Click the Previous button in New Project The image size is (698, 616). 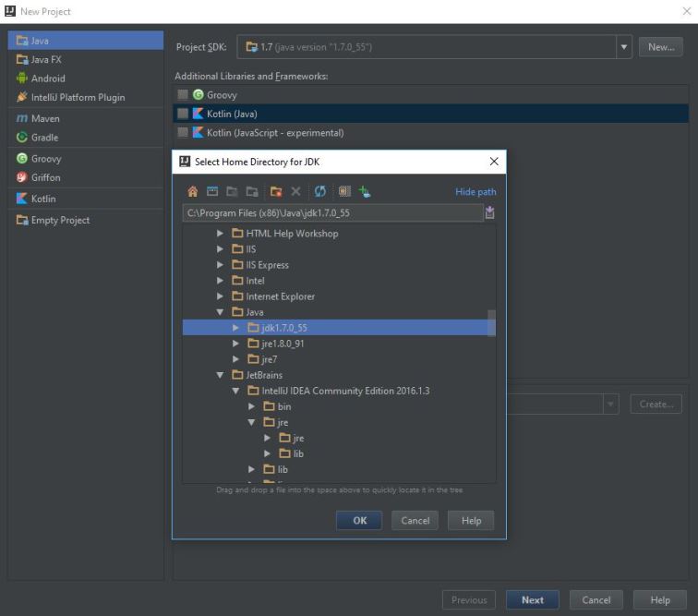coord(469,599)
